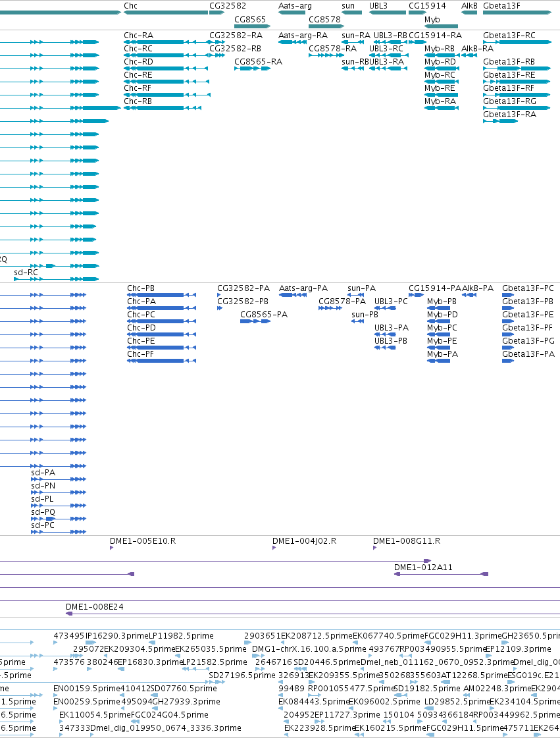
Task: Click protein sd-PN
Action: click(x=43, y=486)
